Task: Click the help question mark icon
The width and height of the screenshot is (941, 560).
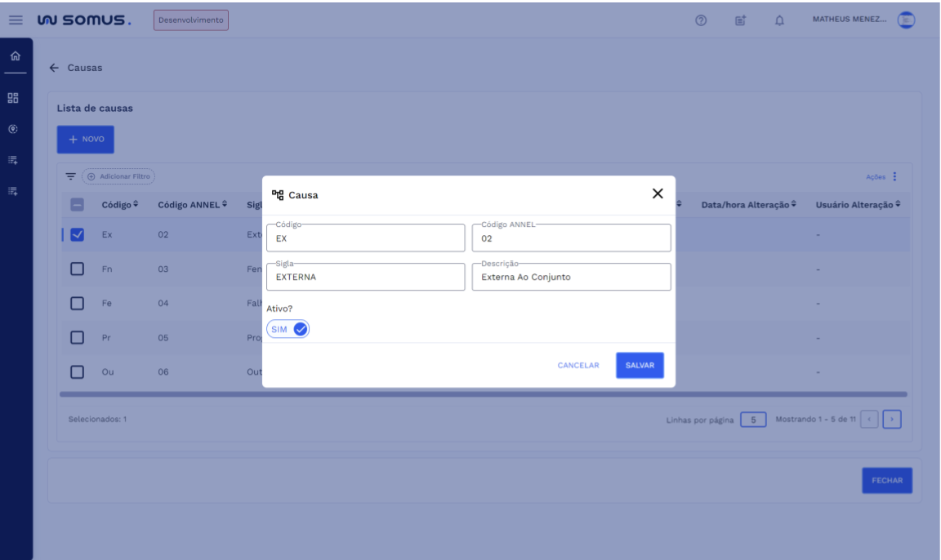Action: (701, 20)
